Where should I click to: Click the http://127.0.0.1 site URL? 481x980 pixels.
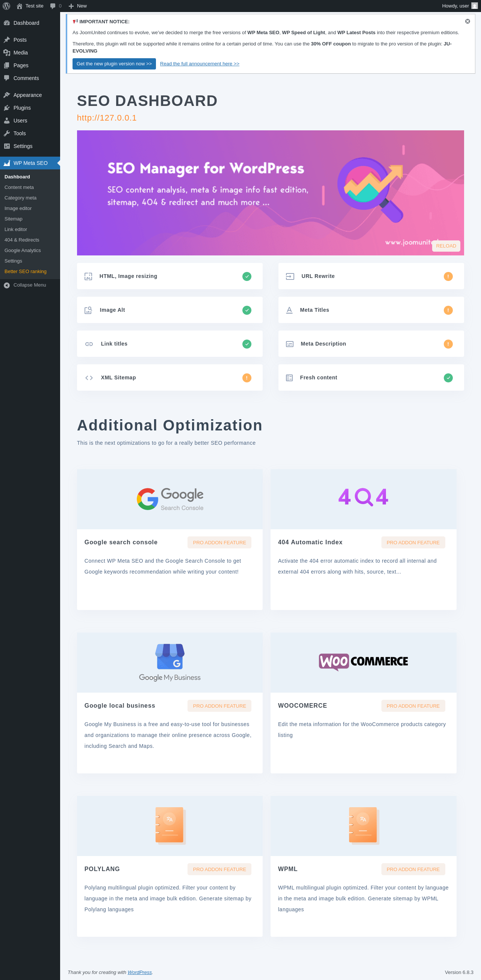107,118
